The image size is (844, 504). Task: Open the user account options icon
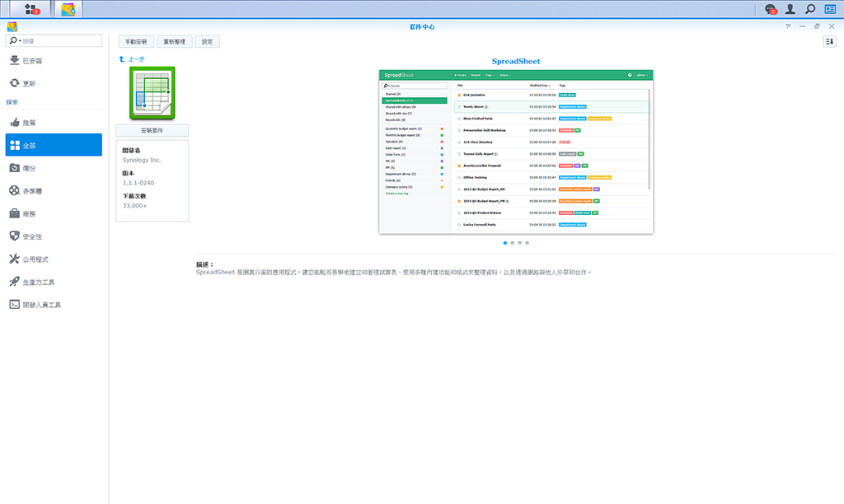point(790,8)
